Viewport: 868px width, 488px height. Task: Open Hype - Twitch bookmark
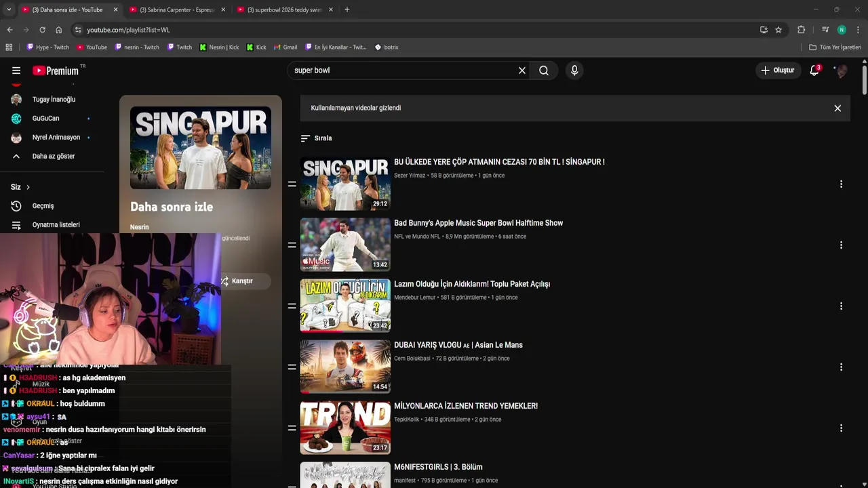coord(47,47)
